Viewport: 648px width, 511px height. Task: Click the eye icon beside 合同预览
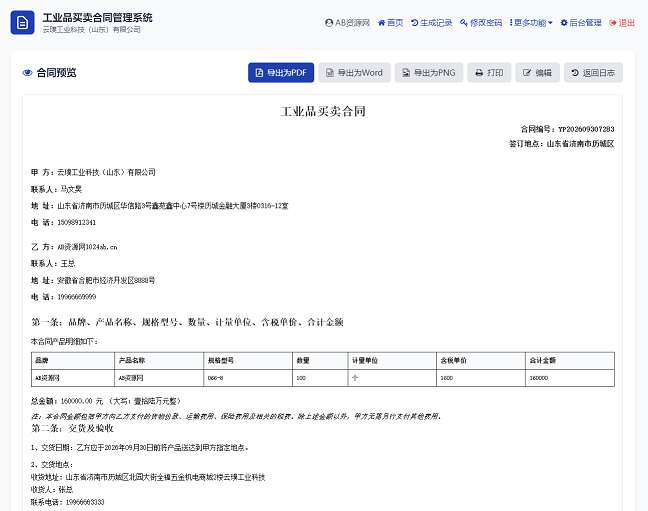click(x=27, y=73)
